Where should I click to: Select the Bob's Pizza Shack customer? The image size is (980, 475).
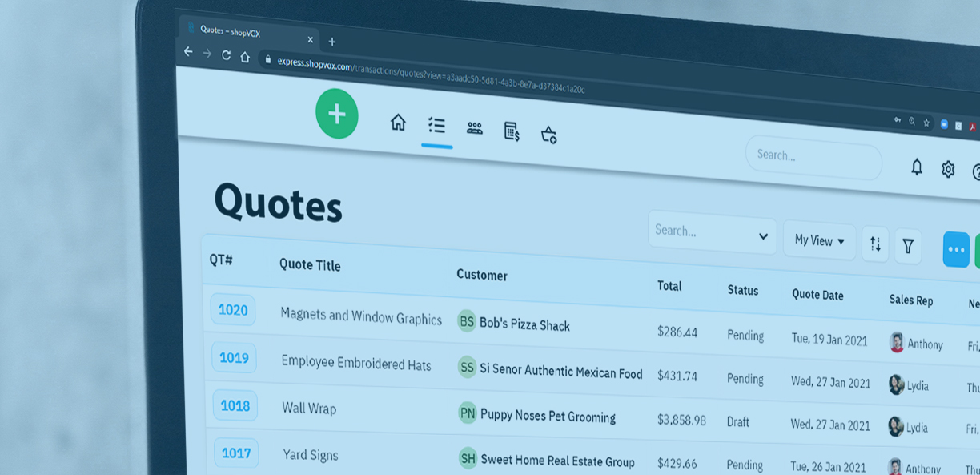point(524,324)
